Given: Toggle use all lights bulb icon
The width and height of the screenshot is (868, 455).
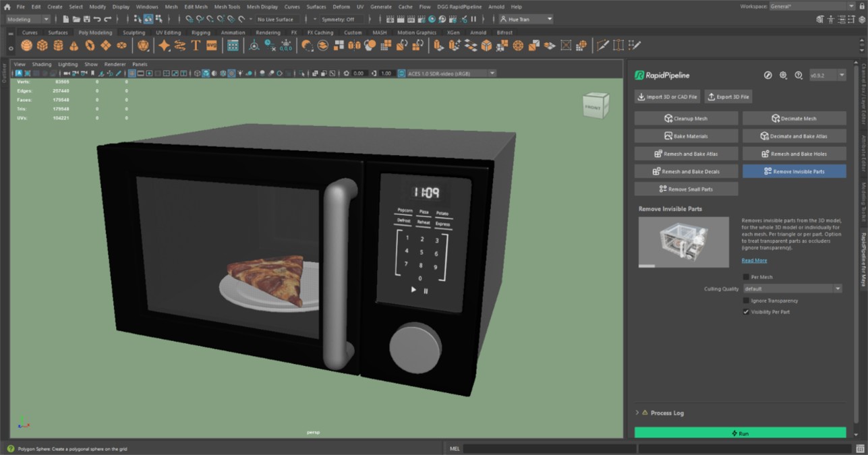Looking at the screenshot, I should click(240, 73).
